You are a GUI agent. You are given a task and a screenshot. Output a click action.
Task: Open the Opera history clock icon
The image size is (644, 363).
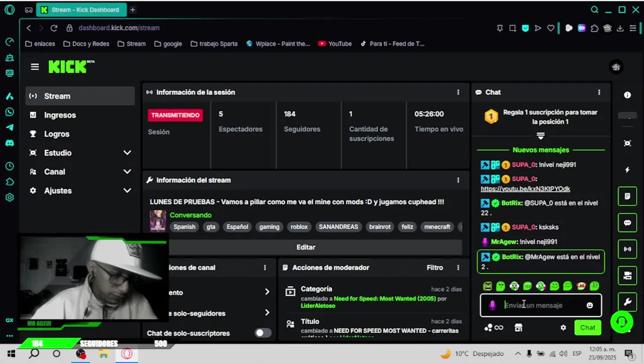click(9, 166)
